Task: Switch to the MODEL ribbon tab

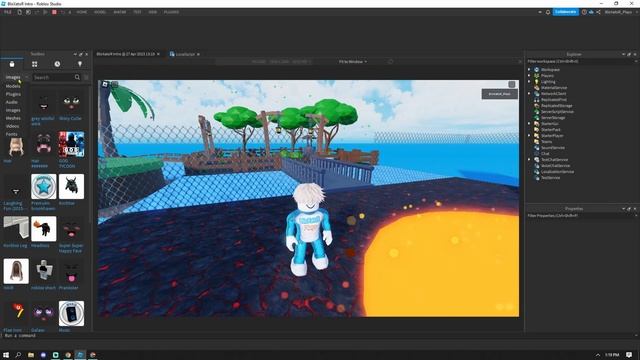Action: tap(100, 12)
